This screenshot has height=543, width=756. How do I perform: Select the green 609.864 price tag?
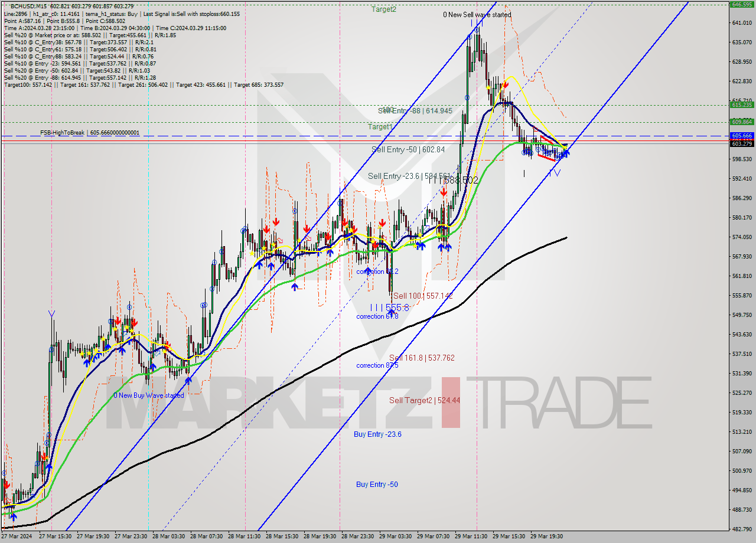741,122
